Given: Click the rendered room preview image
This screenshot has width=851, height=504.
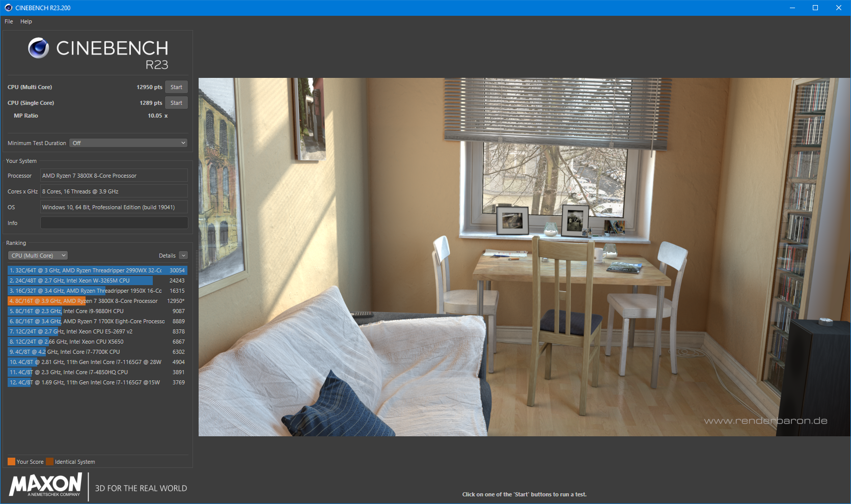Looking at the screenshot, I should tap(524, 257).
